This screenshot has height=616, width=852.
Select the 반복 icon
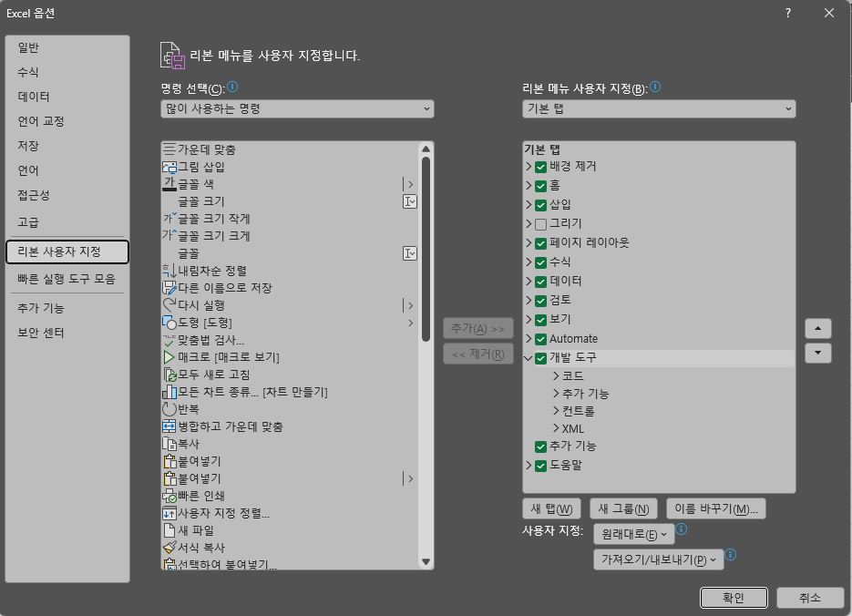point(169,409)
